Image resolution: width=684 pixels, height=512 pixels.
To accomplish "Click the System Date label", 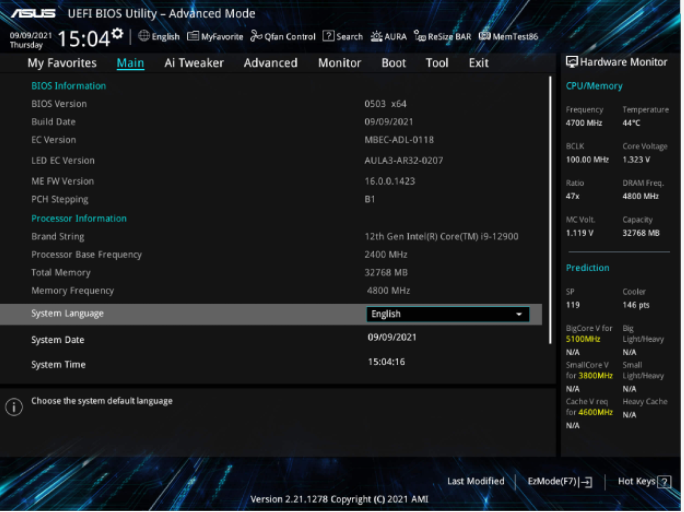I will tap(58, 340).
